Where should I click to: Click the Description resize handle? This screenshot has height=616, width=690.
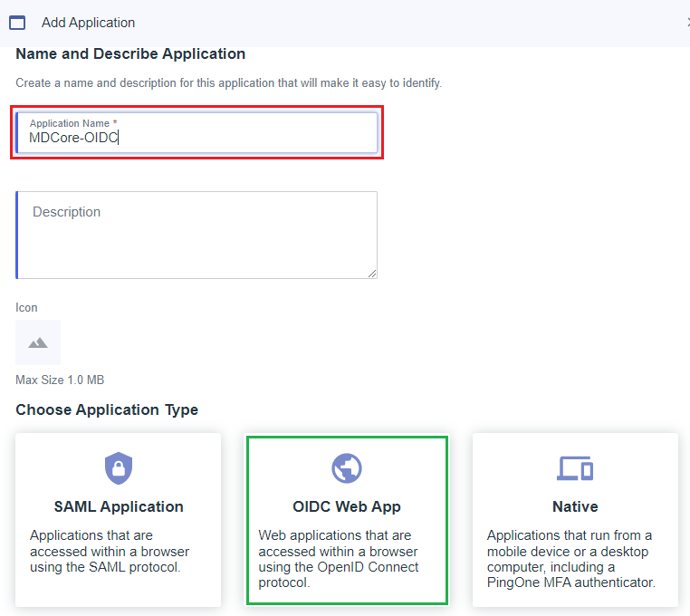coord(372,274)
